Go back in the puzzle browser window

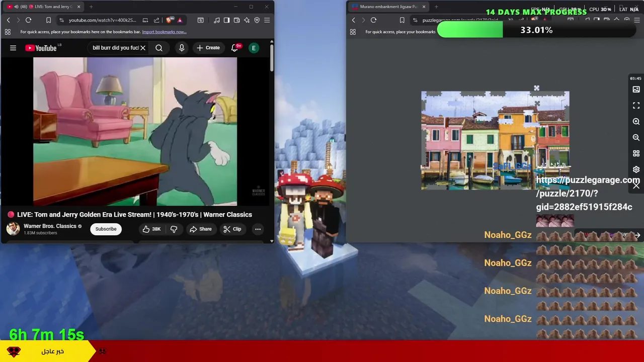[353, 20]
